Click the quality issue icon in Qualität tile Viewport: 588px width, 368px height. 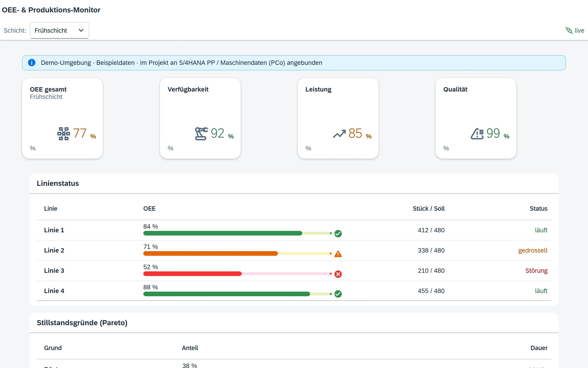click(x=477, y=134)
